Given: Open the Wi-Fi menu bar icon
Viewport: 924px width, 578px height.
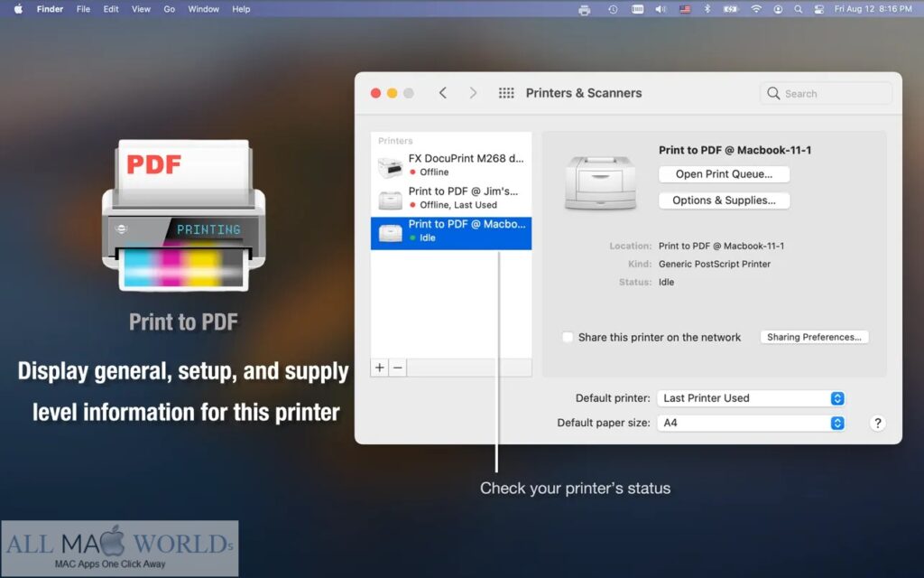Looking at the screenshot, I should (x=756, y=9).
